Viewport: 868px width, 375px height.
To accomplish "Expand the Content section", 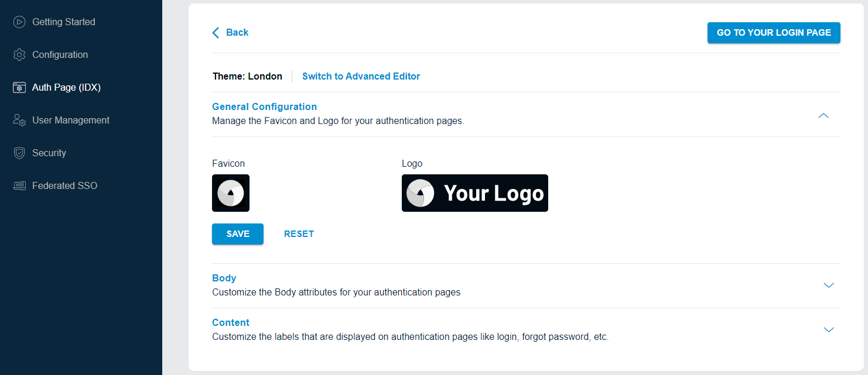I will [x=828, y=329].
